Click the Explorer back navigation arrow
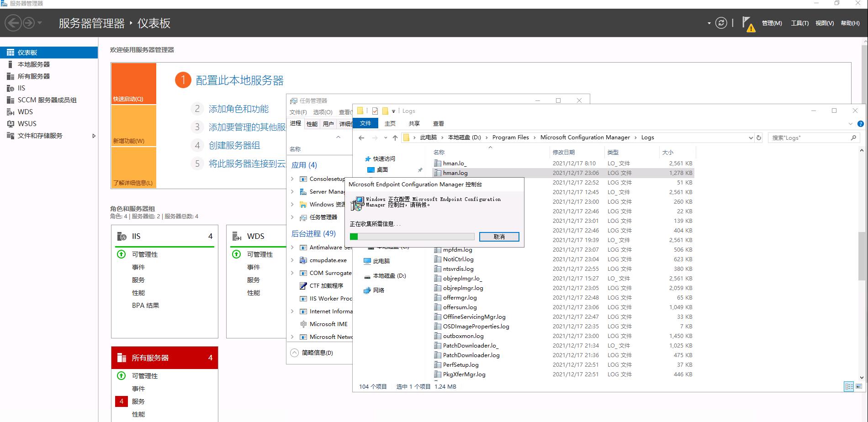The image size is (868, 422). pos(361,137)
